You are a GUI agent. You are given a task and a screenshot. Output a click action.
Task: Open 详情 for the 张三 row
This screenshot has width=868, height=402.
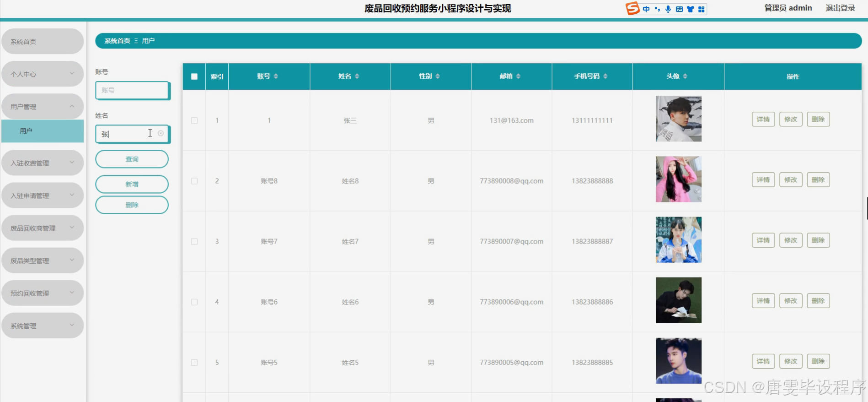pos(763,119)
